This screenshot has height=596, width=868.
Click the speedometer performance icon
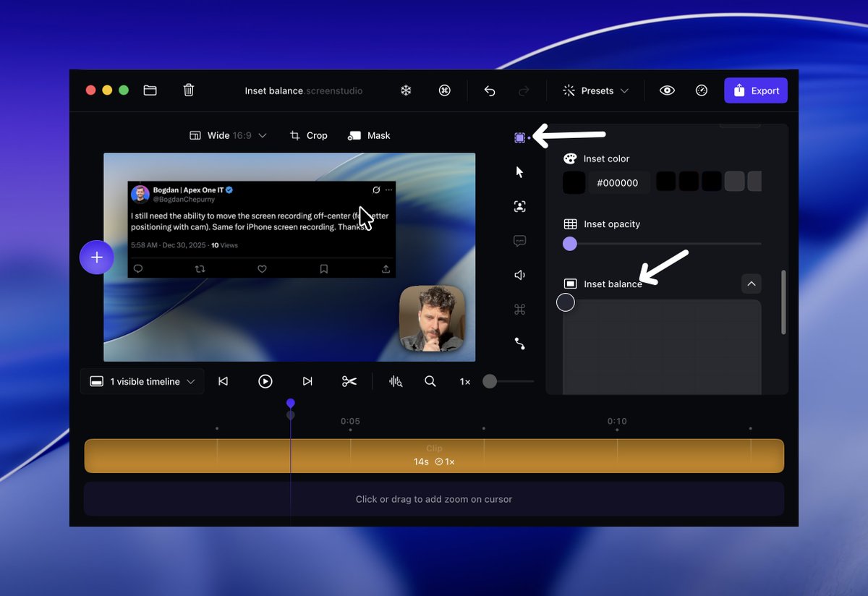tap(701, 90)
